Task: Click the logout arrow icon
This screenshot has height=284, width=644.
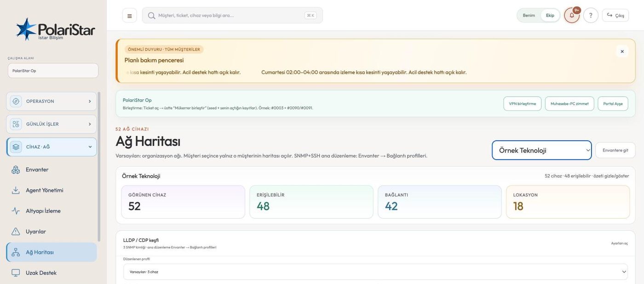Action: click(x=609, y=15)
